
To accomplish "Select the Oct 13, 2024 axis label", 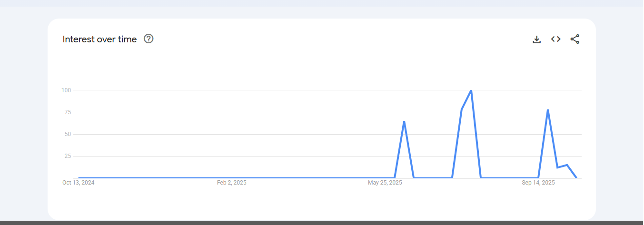I will pyautogui.click(x=79, y=183).
